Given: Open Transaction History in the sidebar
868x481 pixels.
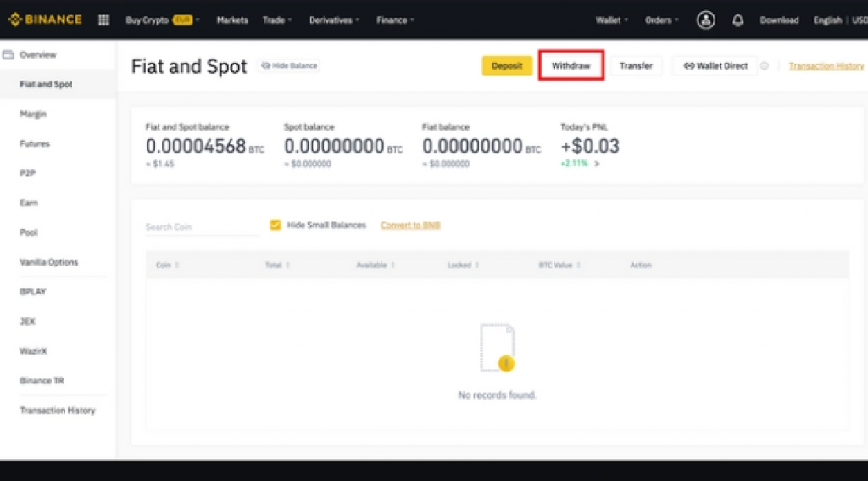Looking at the screenshot, I should [x=58, y=411].
